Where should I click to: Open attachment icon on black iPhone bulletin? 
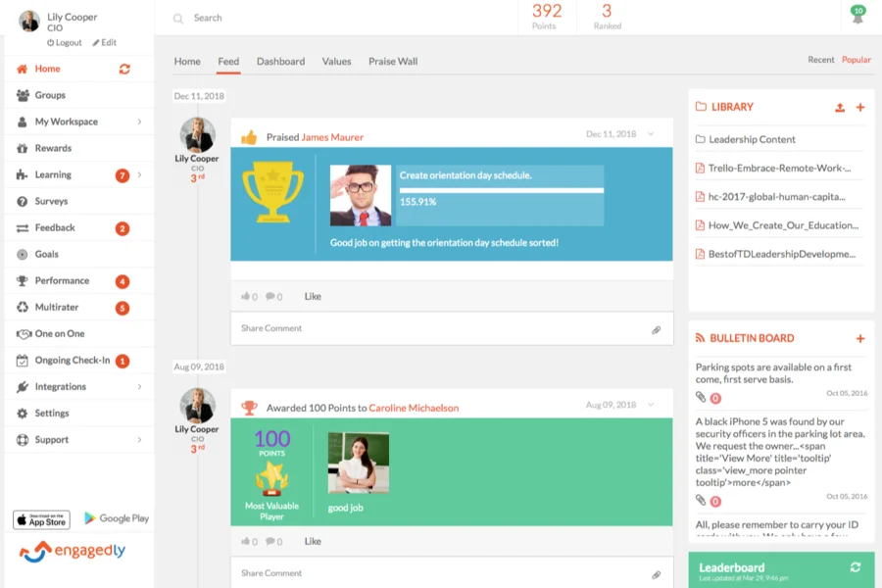701,500
